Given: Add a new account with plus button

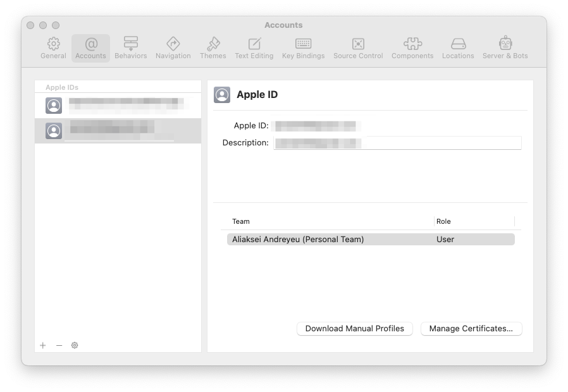Looking at the screenshot, I should [x=42, y=345].
